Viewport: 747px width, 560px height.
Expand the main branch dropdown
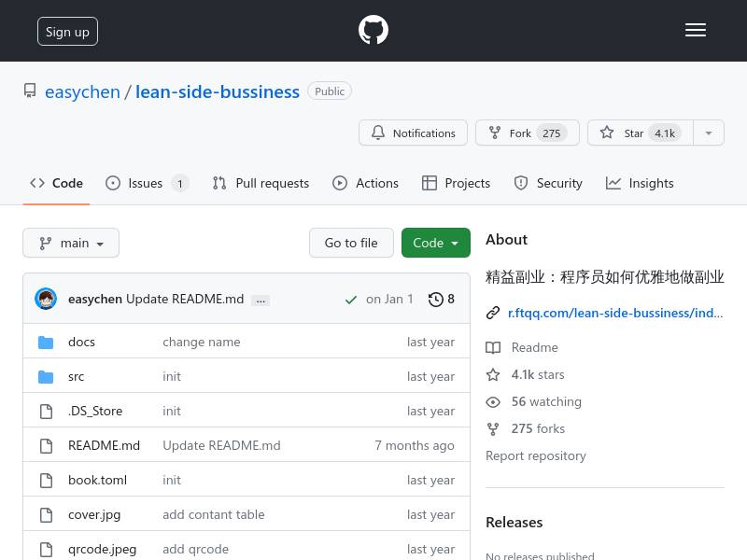[71, 243]
